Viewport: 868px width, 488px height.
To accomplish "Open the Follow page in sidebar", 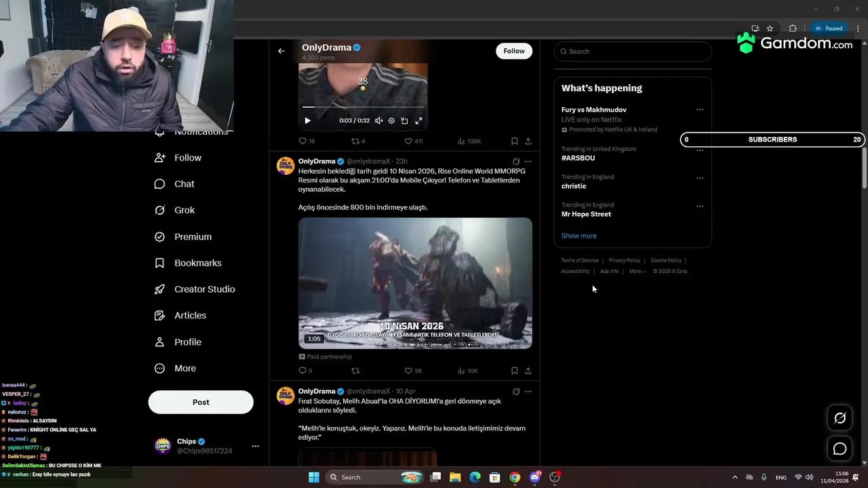I will [178, 157].
